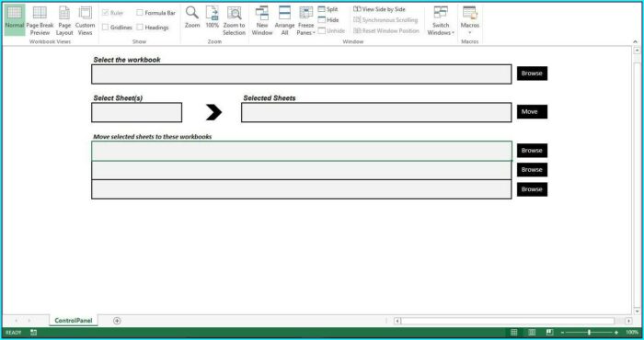This screenshot has width=644, height=340.
Task: Select the ControlPanel sheet tab
Action: [x=74, y=321]
